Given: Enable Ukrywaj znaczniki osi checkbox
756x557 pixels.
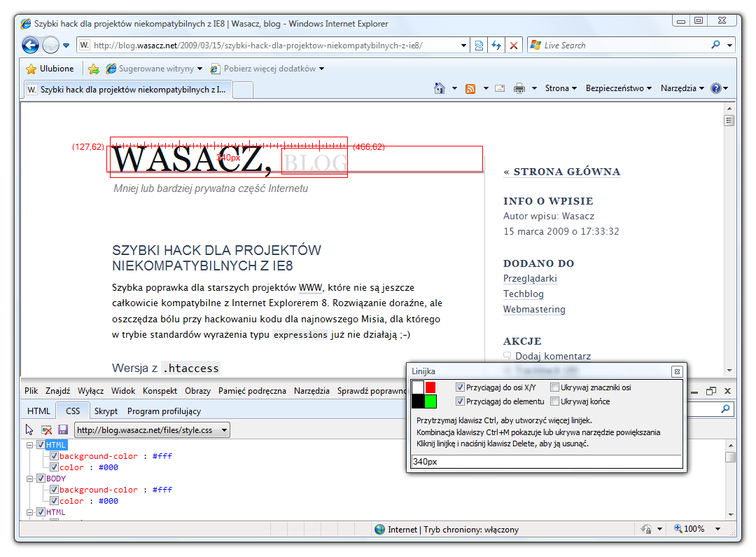Looking at the screenshot, I should (554, 387).
